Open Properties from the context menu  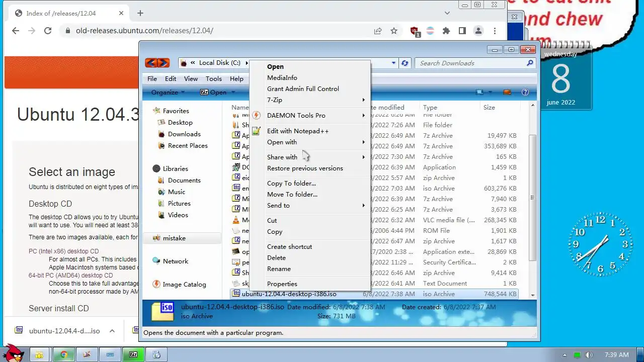click(282, 284)
